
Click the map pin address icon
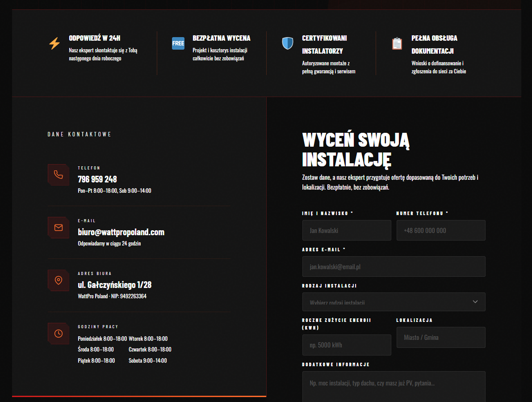tap(59, 280)
